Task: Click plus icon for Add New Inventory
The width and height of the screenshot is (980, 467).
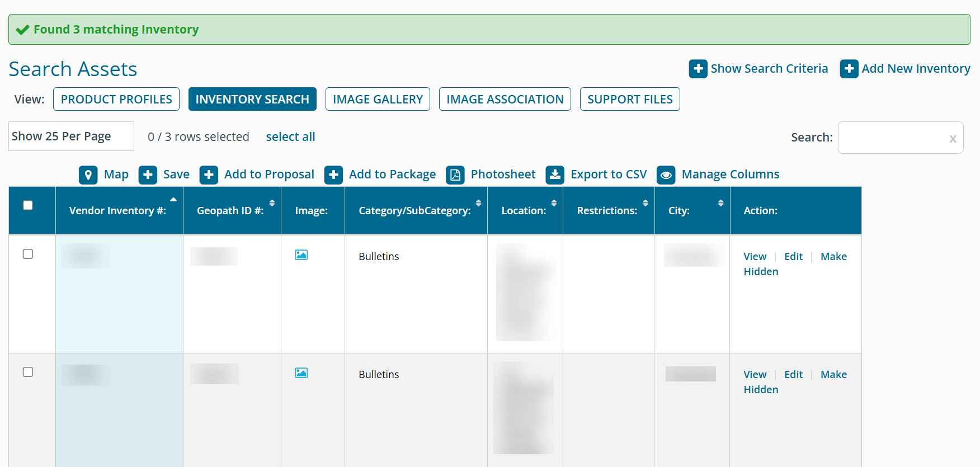Action: (x=849, y=69)
